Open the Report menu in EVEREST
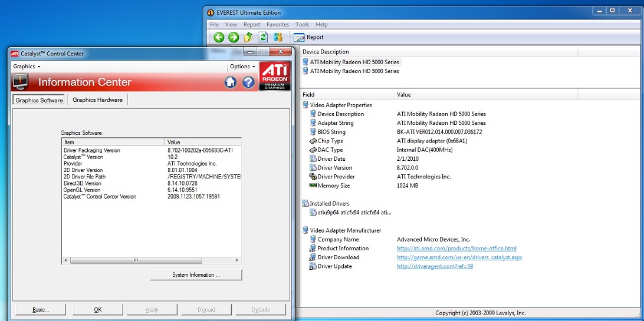This screenshot has width=644, height=321. pyautogui.click(x=252, y=25)
